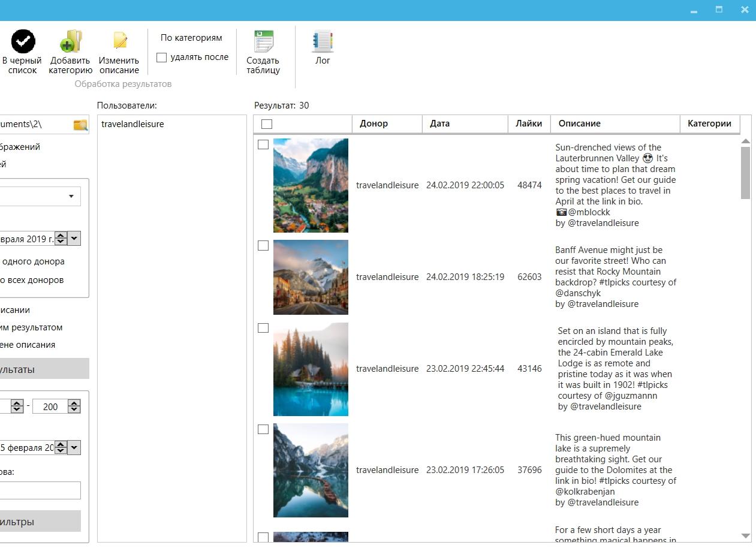The height and width of the screenshot is (548, 756).
Task: Click likes value 62603
Action: [x=529, y=277]
